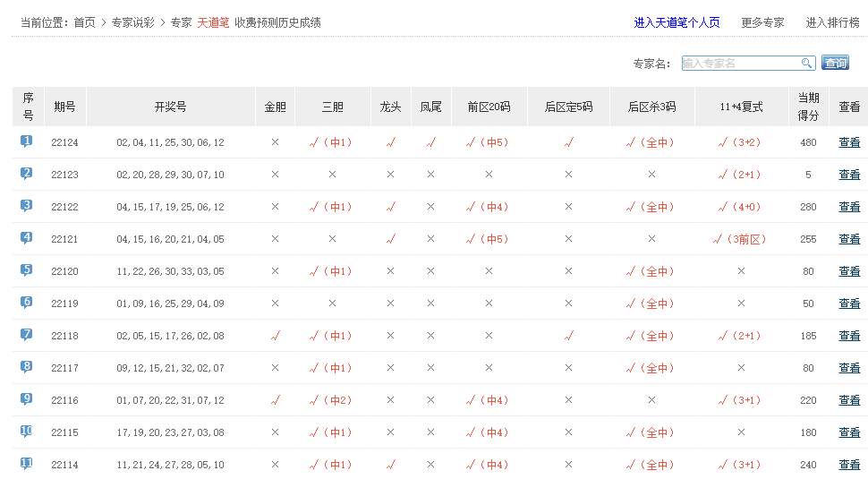The image size is (868, 479).
Task: Open 查看 link for issue 22124
Action: coord(848,142)
